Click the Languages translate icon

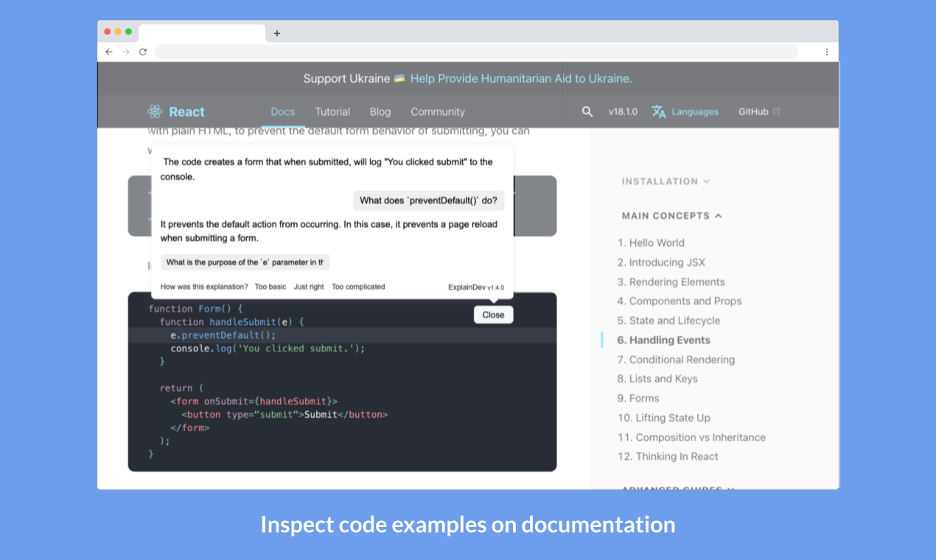(x=659, y=111)
